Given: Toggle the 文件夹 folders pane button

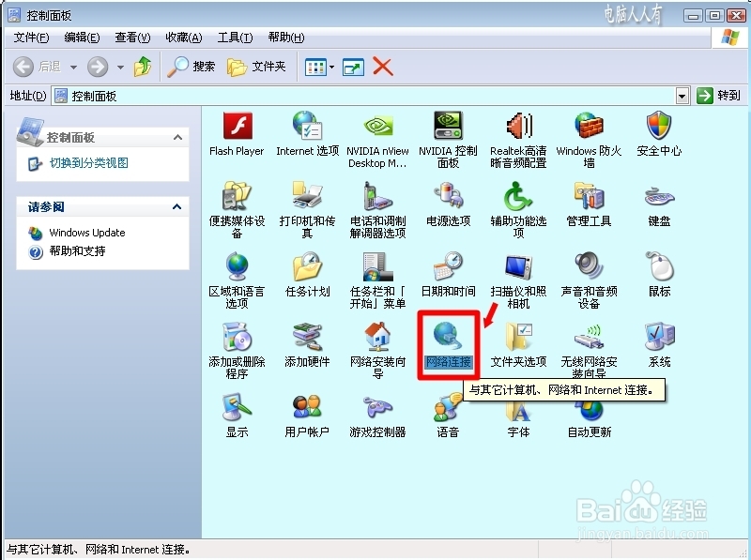Looking at the screenshot, I should click(x=256, y=67).
